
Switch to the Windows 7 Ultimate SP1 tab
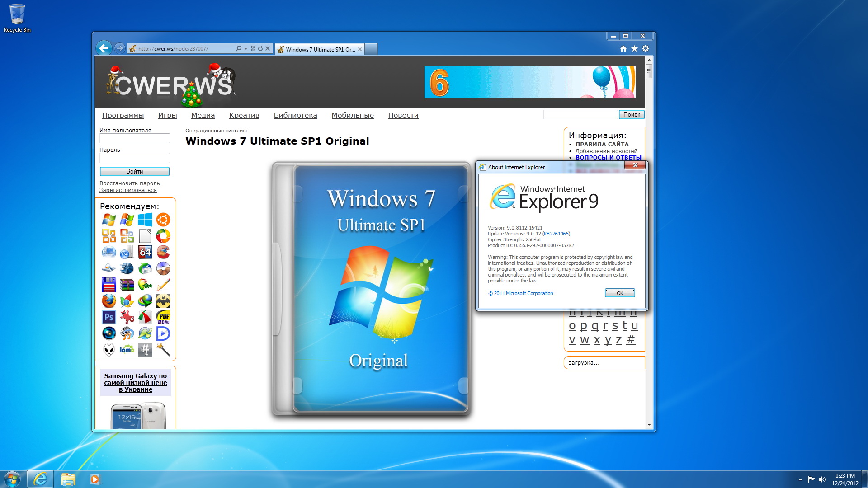(319, 49)
